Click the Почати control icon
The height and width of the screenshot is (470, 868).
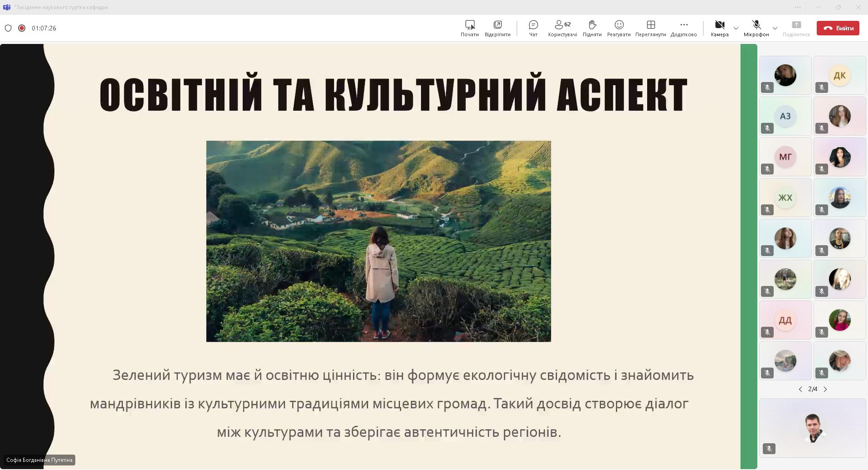pos(470,24)
